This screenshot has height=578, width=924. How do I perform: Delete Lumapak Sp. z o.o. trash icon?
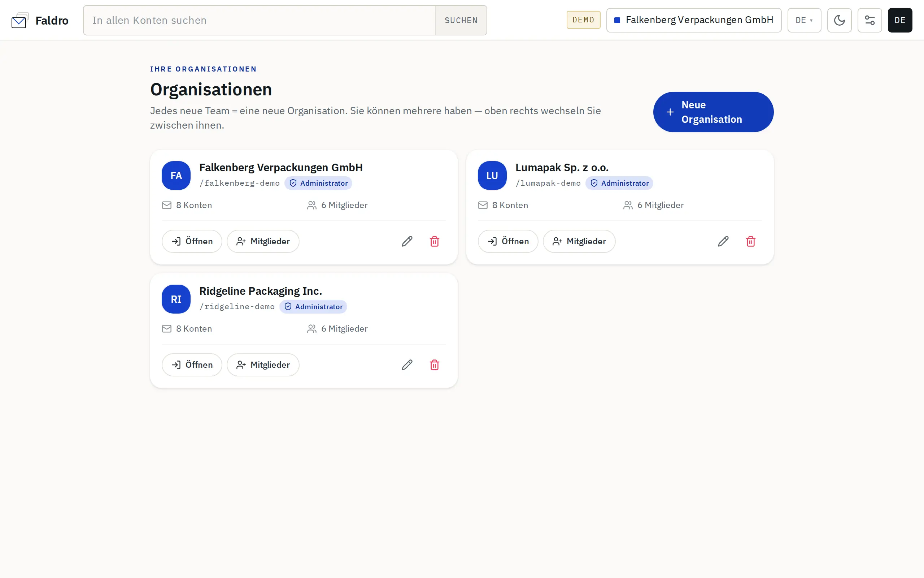tap(751, 241)
